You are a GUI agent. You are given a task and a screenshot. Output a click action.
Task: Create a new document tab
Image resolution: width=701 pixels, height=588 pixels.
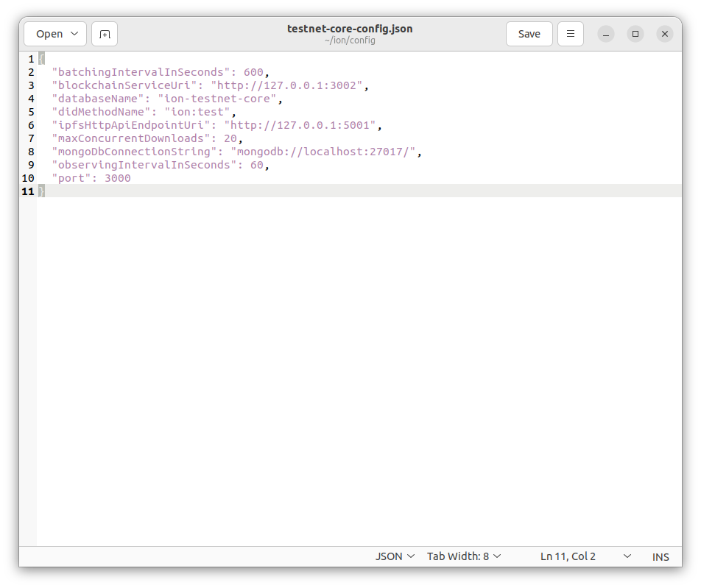[105, 34]
